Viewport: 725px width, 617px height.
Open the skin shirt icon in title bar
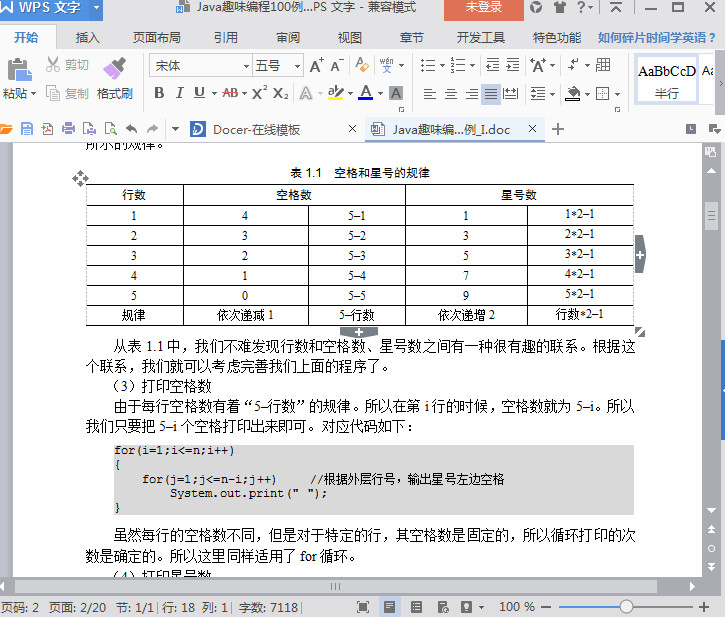560,7
